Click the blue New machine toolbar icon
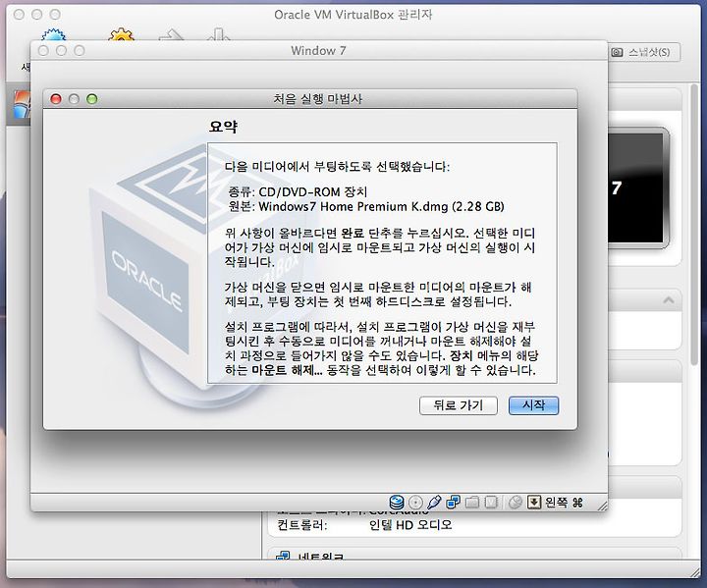 point(53,35)
